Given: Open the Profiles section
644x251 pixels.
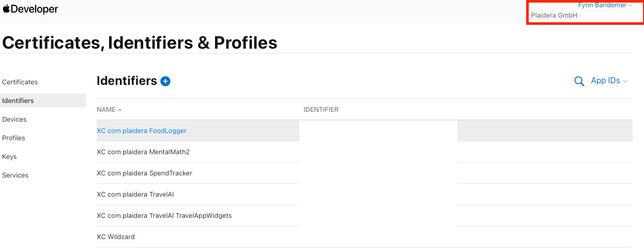Looking at the screenshot, I should [14, 138].
